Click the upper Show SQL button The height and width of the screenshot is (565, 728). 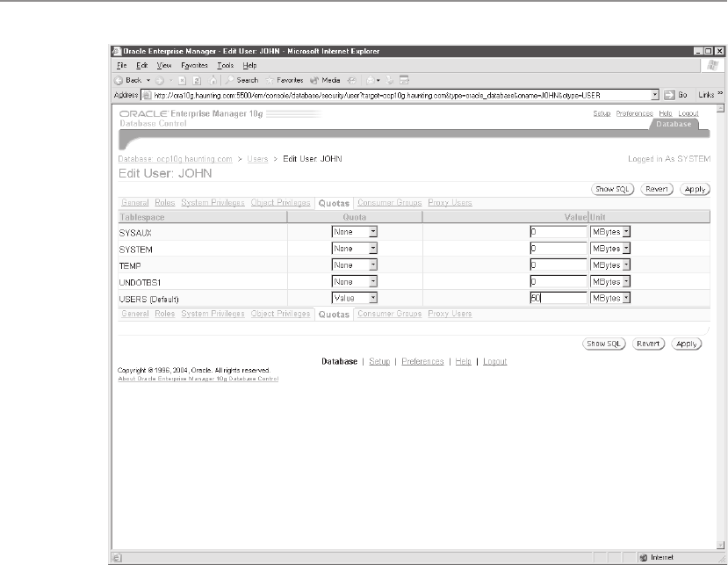[x=612, y=189]
